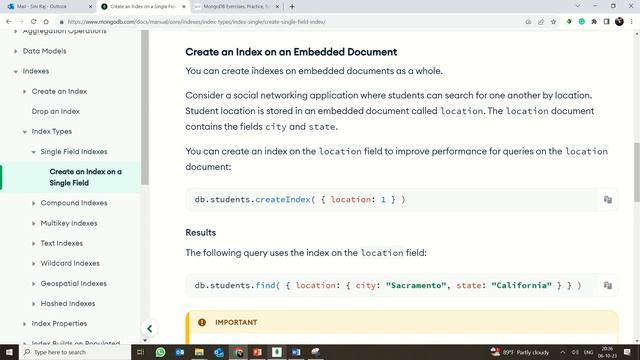Open the browser side panel

(x=607, y=22)
